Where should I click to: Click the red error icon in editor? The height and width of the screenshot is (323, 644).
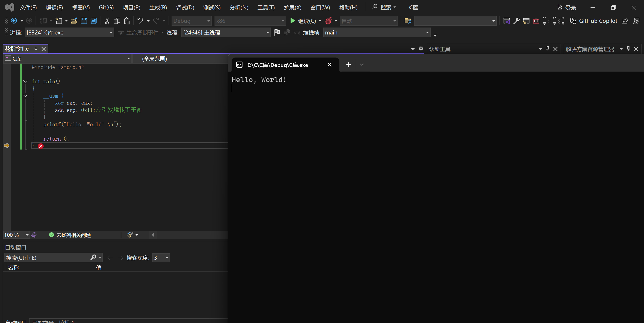(x=41, y=146)
